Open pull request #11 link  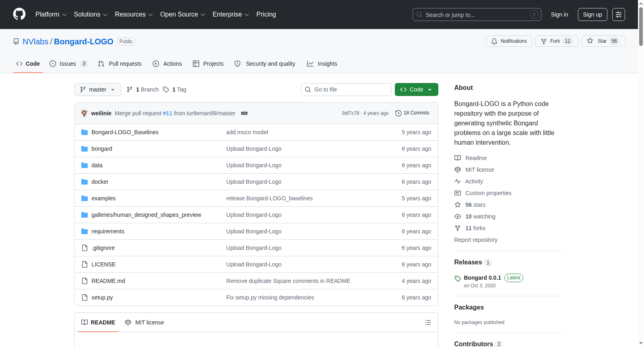coord(167,113)
